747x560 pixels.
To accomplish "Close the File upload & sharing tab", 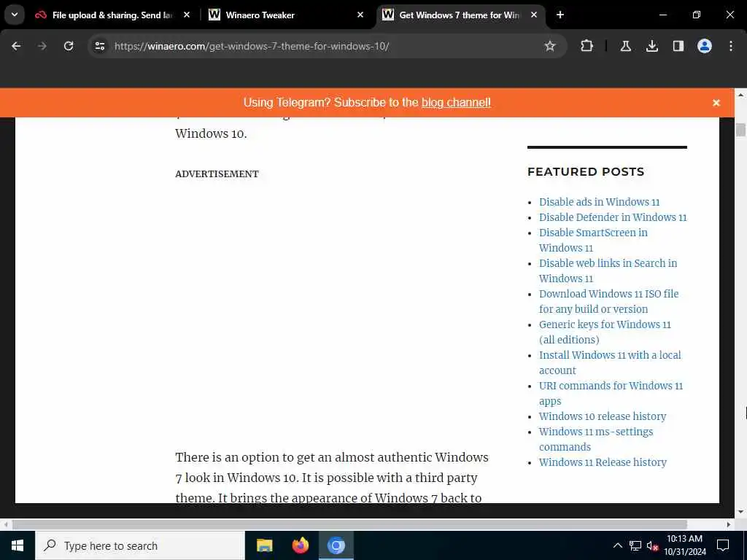I will pos(187,15).
